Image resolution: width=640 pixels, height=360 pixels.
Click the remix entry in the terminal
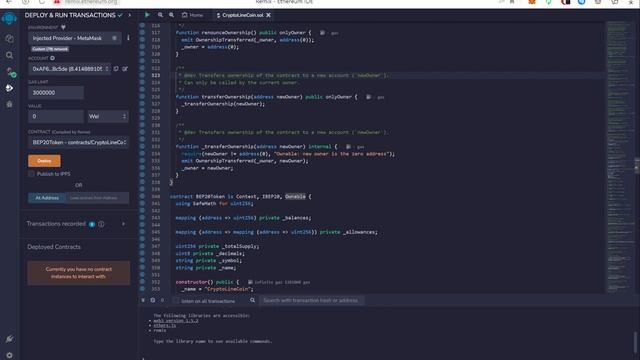(160, 330)
